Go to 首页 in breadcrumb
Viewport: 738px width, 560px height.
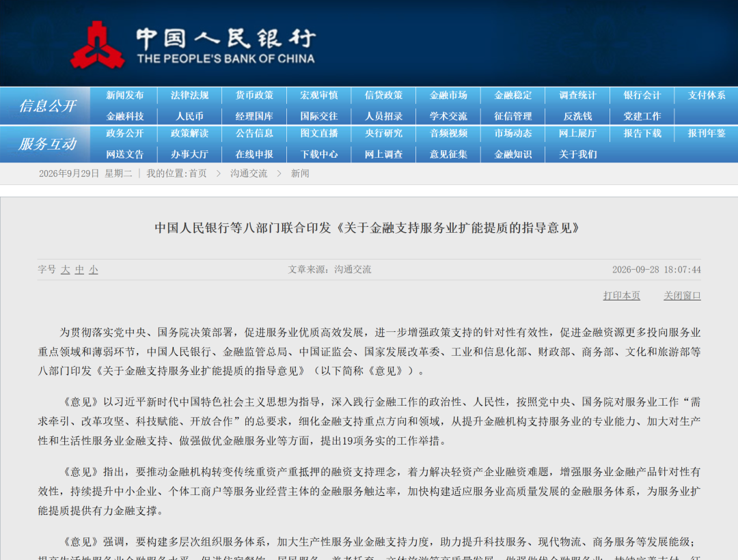(197, 173)
